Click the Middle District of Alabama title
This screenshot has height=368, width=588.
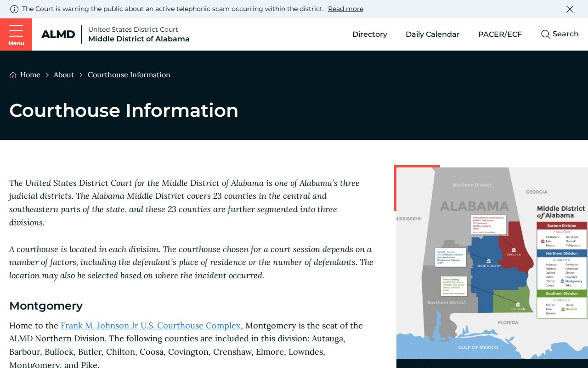pyautogui.click(x=139, y=39)
